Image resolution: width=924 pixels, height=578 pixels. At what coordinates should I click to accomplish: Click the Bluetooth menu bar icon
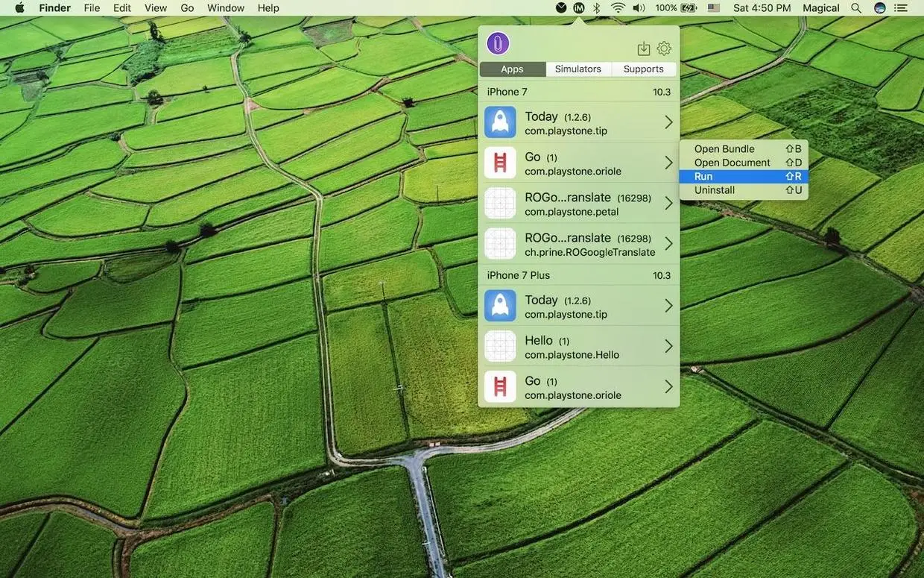coord(595,7)
